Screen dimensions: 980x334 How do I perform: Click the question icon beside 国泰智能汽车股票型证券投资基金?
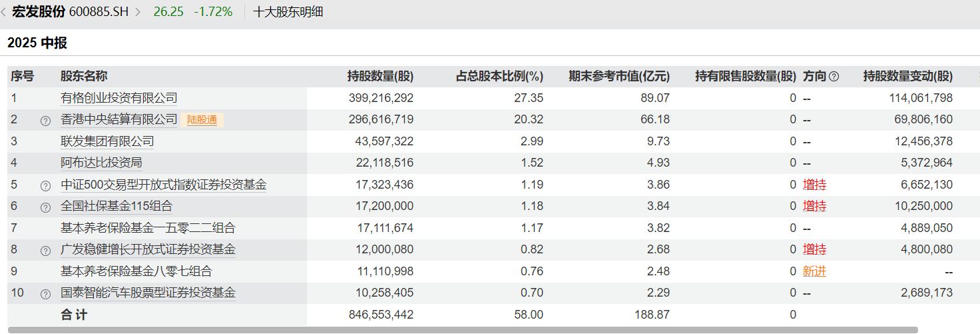coord(45,294)
